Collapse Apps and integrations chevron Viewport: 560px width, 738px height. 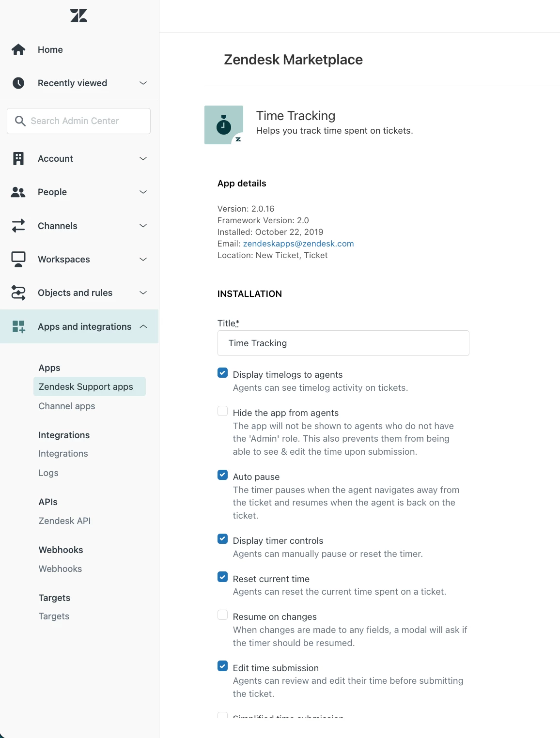143,326
